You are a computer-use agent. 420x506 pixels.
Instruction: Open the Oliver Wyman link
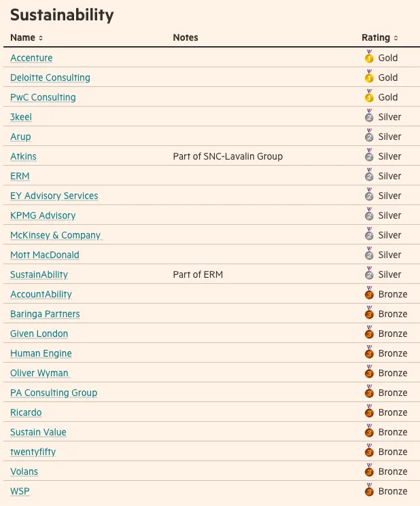39,373
